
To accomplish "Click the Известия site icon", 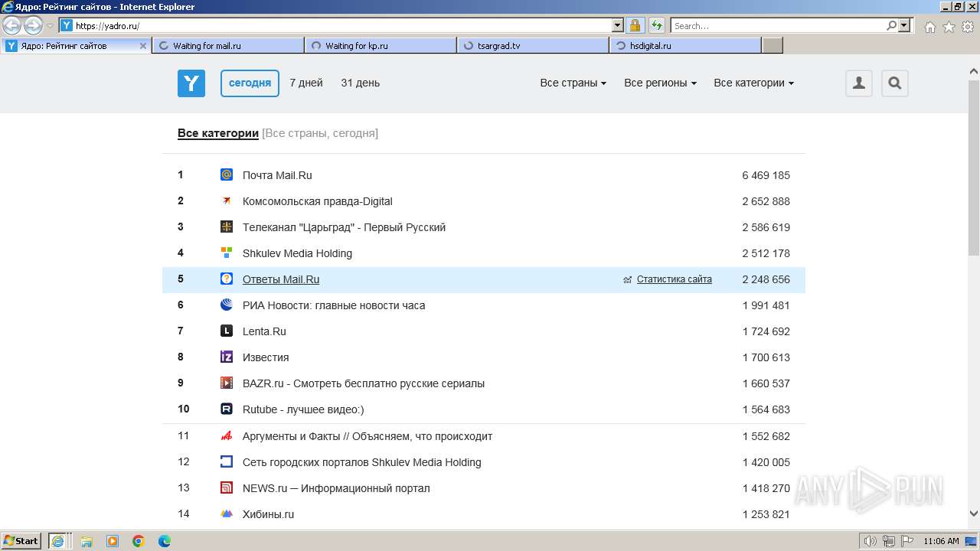I will click(227, 357).
